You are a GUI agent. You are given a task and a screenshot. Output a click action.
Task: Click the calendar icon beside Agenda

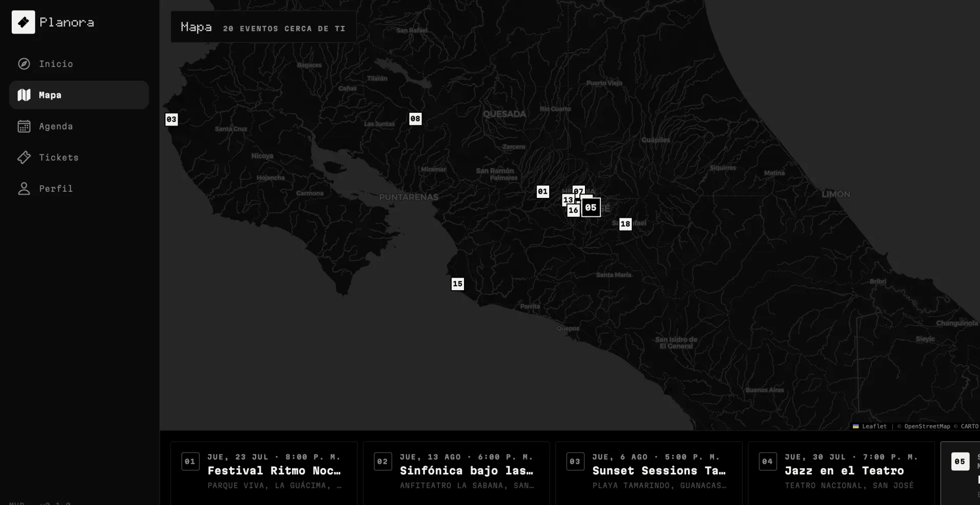[x=24, y=126]
